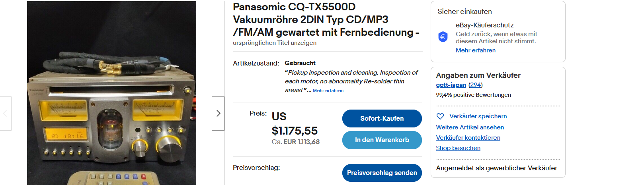Expand condition description with Mehr erfahren

tap(328, 91)
